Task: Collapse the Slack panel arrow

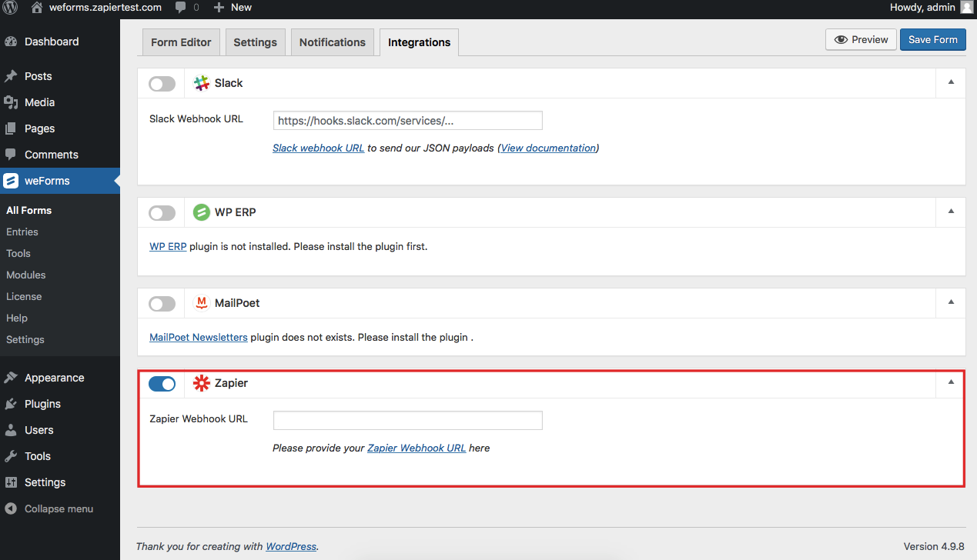Action: click(951, 82)
